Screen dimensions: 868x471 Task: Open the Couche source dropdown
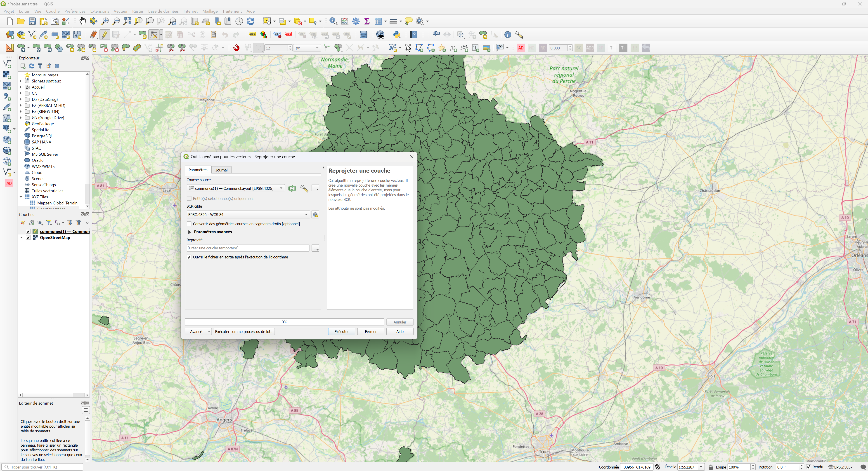(236, 189)
